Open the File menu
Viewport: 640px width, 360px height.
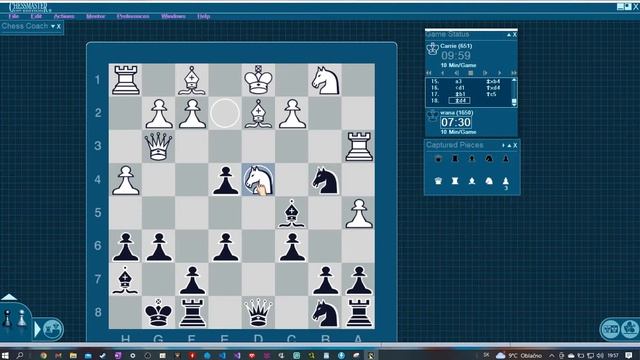point(13,16)
